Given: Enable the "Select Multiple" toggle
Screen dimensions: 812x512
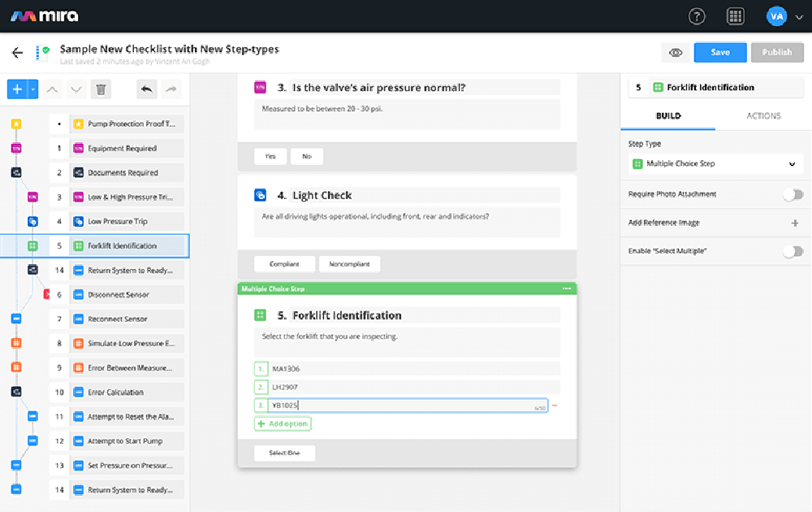Looking at the screenshot, I should pos(793,251).
